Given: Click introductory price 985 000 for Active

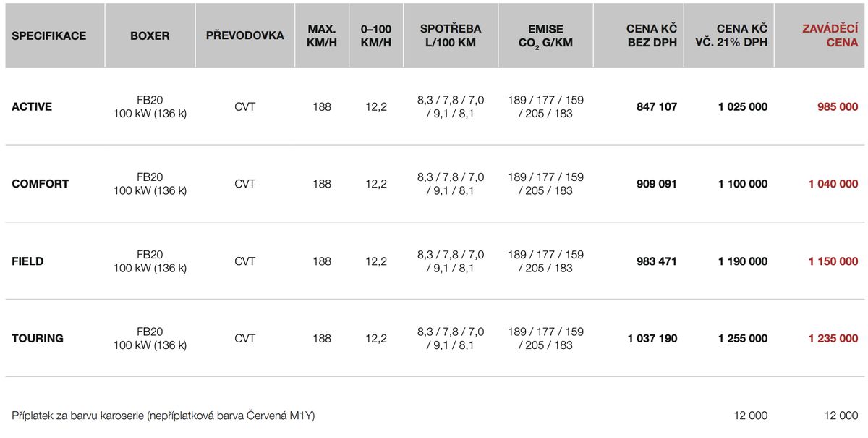Looking at the screenshot, I should point(838,106).
